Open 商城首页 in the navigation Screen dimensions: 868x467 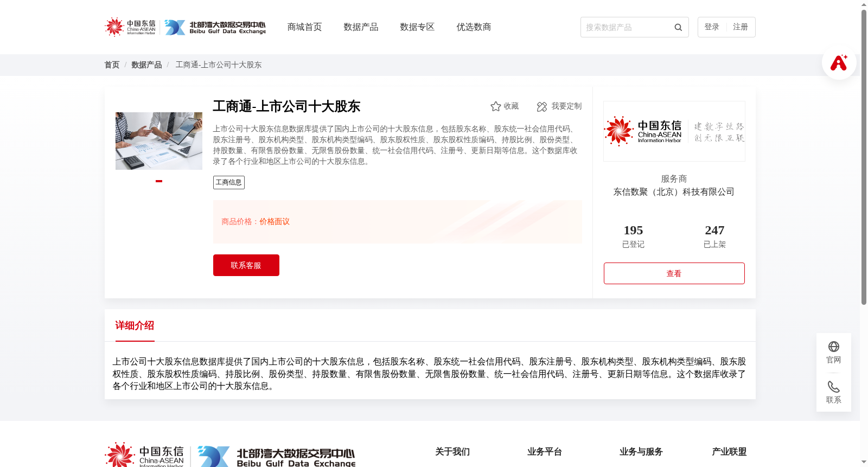304,27
